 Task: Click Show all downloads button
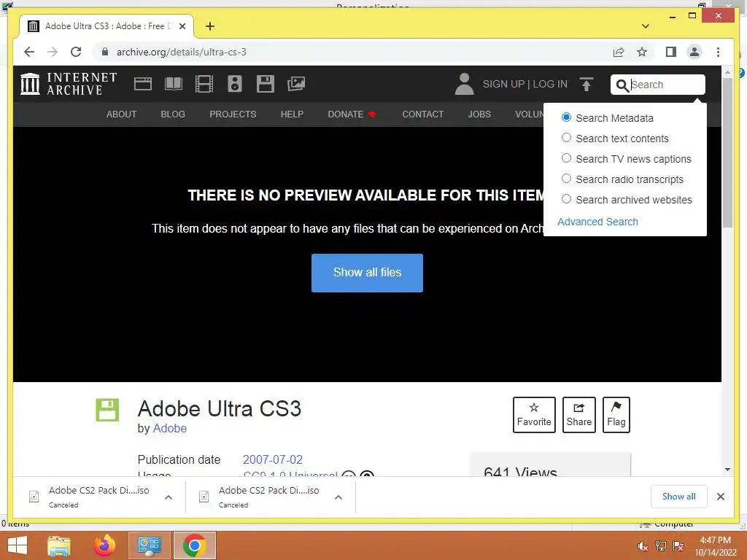tap(679, 497)
